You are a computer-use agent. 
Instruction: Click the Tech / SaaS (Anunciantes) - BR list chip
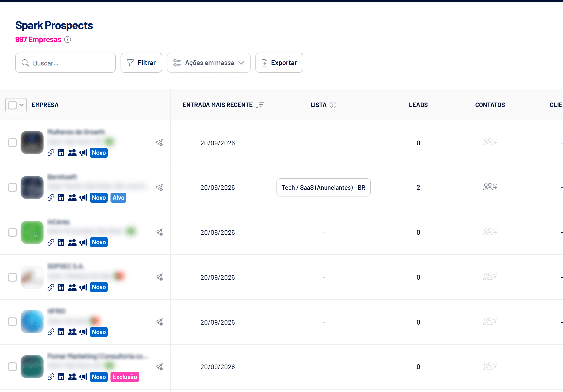pos(323,187)
